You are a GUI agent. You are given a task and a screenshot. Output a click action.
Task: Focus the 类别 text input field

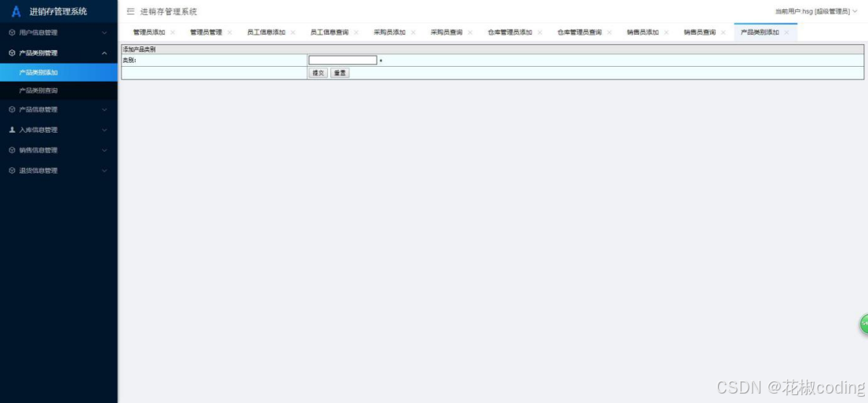(x=343, y=60)
